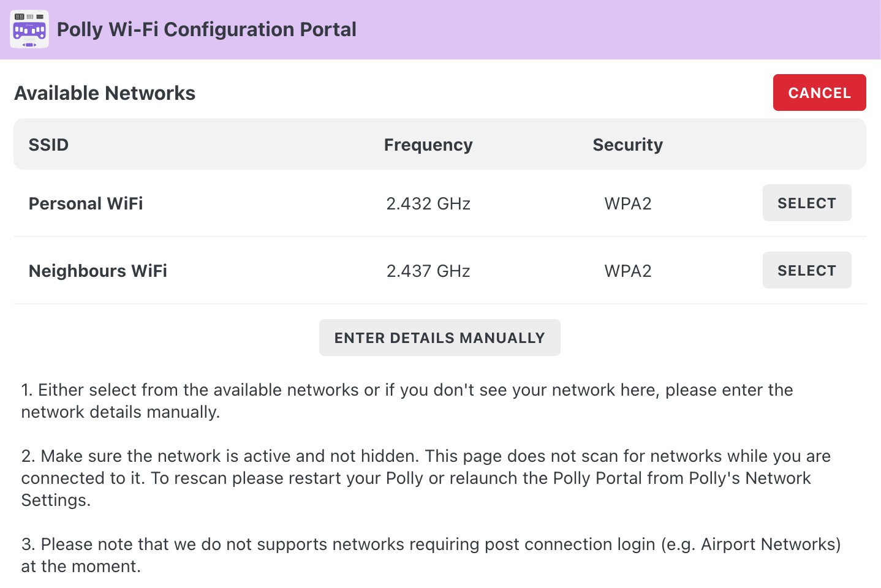Click the 2.437 GHz frequency value
Image resolution: width=881 pixels, height=588 pixels.
coord(428,271)
